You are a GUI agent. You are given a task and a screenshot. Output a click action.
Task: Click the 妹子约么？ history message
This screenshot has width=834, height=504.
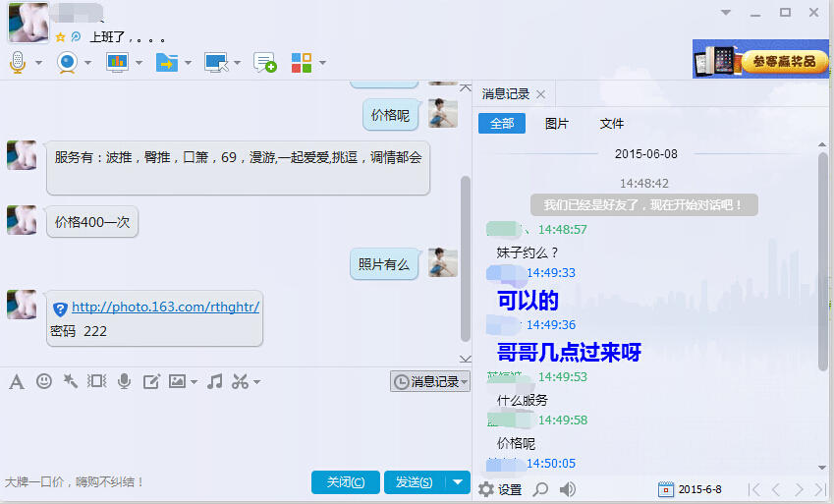click(528, 252)
